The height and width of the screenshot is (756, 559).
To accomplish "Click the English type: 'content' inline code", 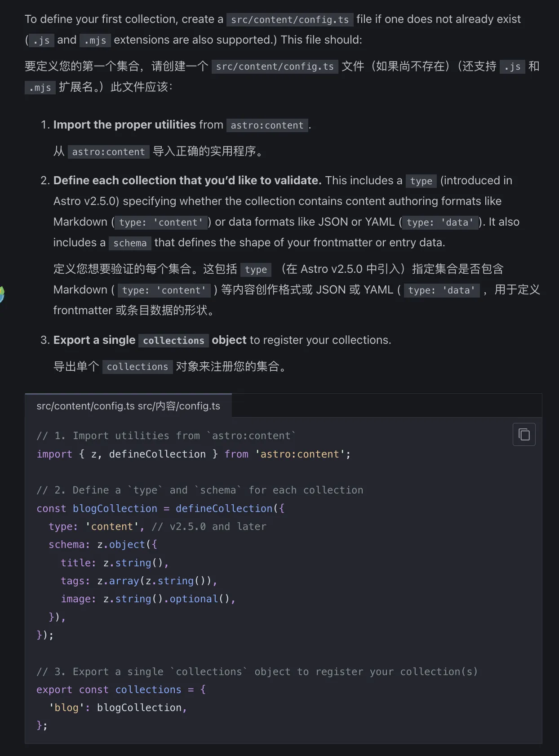I will click(161, 222).
